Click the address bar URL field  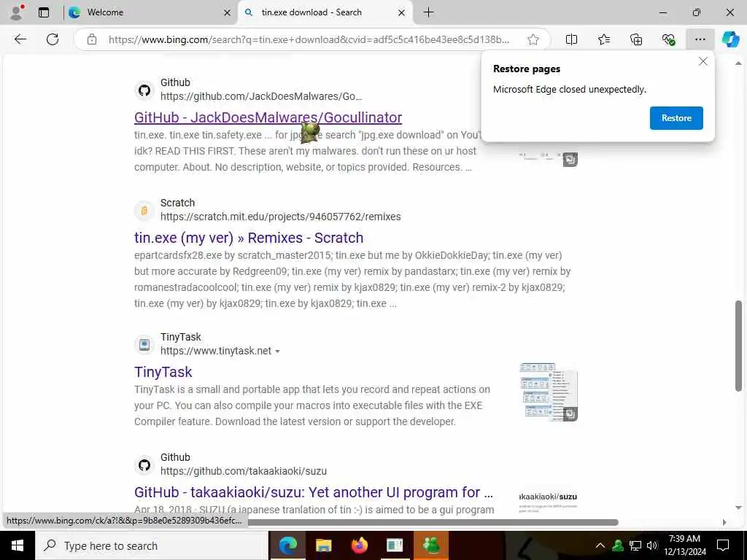[x=309, y=39]
